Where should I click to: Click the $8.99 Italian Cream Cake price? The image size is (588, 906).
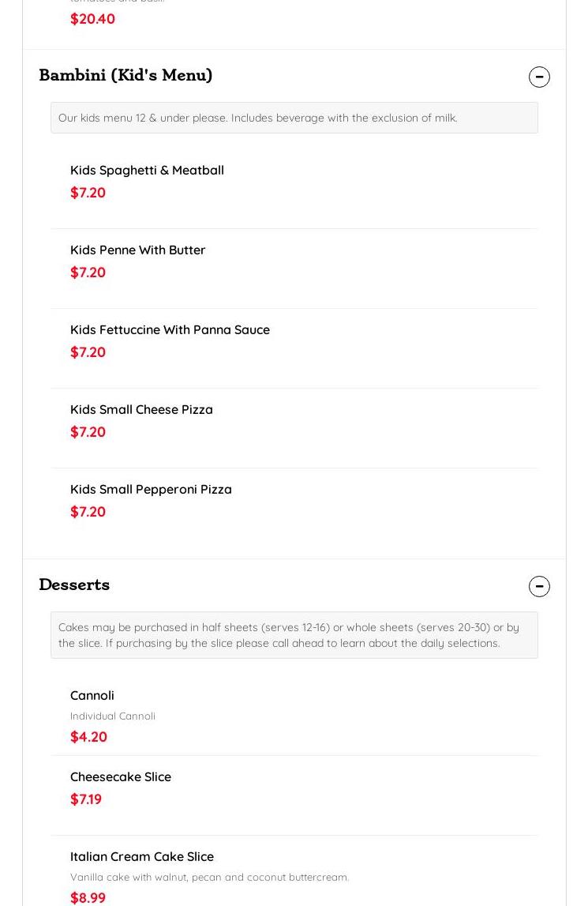pos(88,897)
